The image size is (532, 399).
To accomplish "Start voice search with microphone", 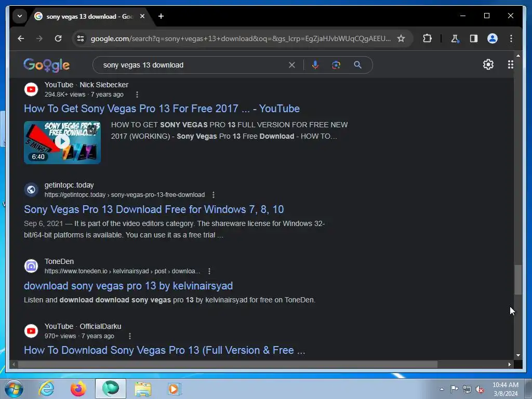I will (315, 65).
